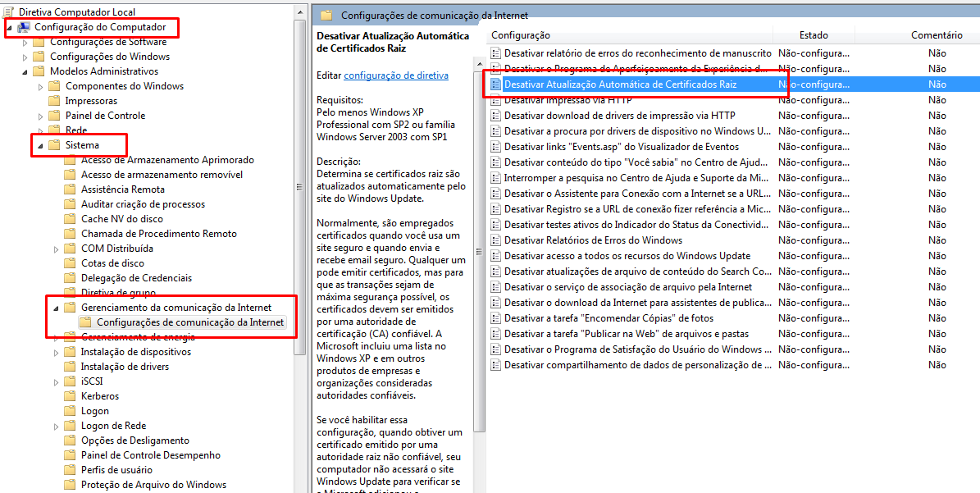Select the Painel de Controle tree item
The image size is (980, 493).
[105, 116]
